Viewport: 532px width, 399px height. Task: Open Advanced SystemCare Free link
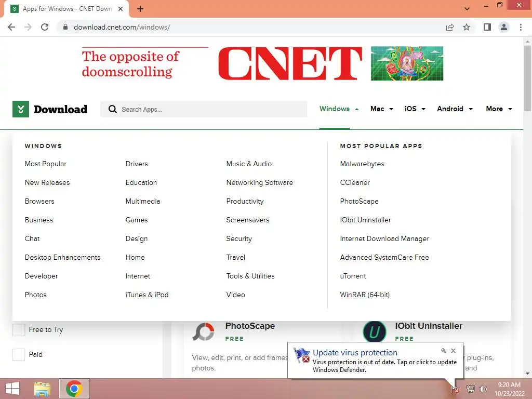click(x=384, y=258)
